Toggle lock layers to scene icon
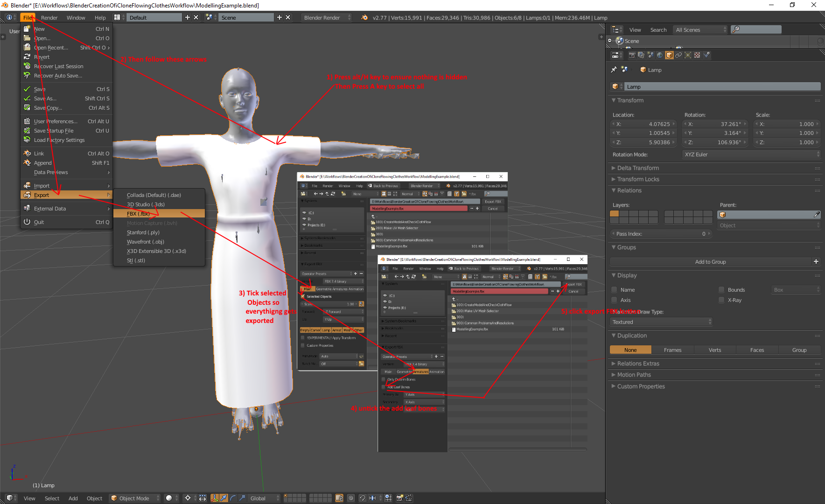This screenshot has width=825, height=504. [339, 498]
